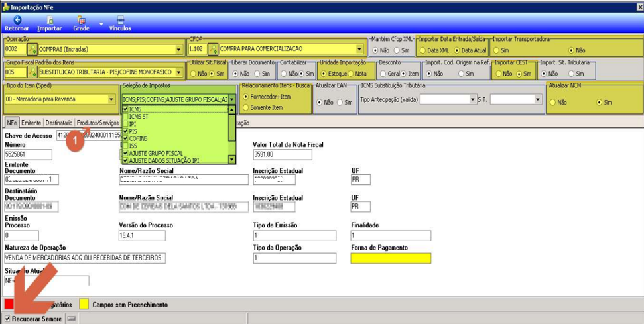Viewport: 644px width, 324px height.
Task: Expand the arrow next to Grade
Action: pos(101,24)
